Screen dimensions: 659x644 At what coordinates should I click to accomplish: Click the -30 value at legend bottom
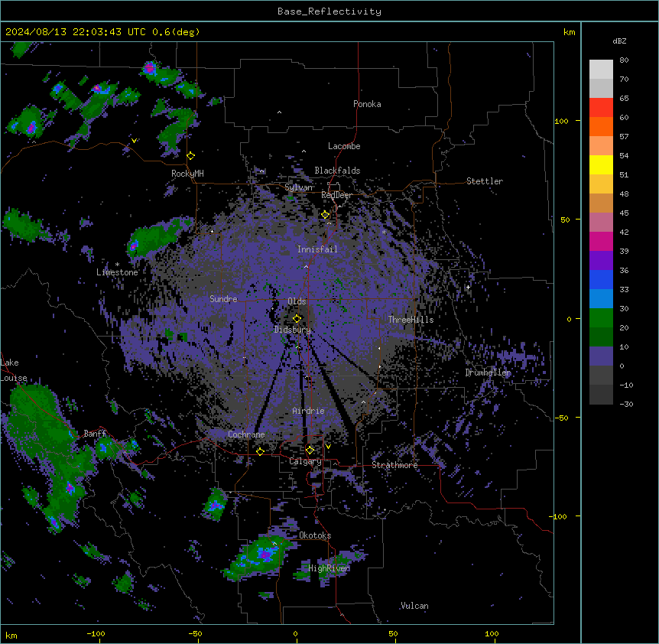click(x=626, y=404)
